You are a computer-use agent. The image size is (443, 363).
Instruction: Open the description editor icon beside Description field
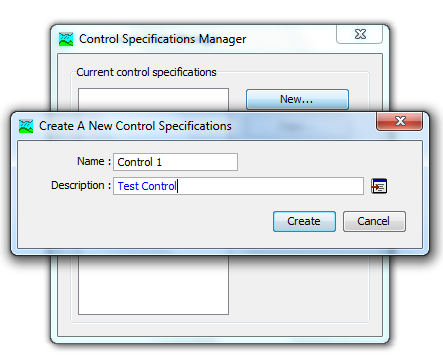point(379,186)
